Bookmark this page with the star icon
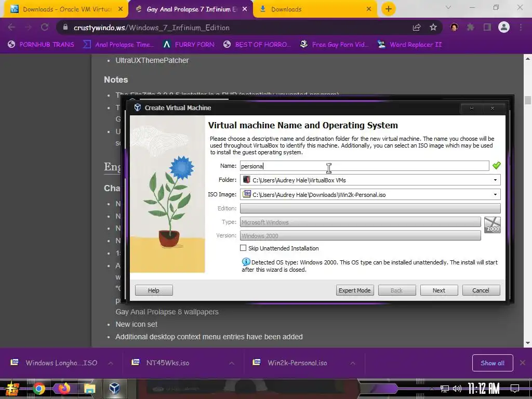The image size is (532, 399). tap(433, 28)
